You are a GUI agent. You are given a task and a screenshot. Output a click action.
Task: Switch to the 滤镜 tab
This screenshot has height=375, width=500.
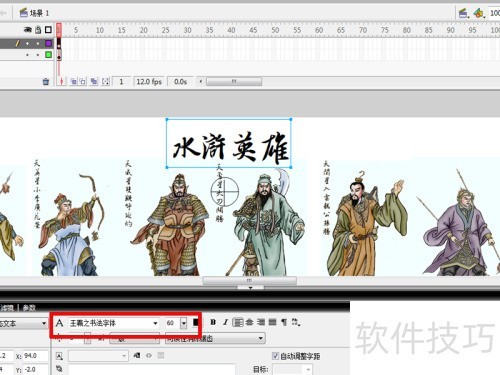(x=7, y=308)
